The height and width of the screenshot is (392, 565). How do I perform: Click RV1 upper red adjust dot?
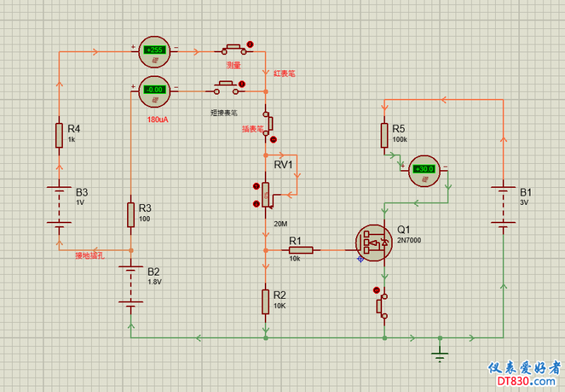click(256, 186)
